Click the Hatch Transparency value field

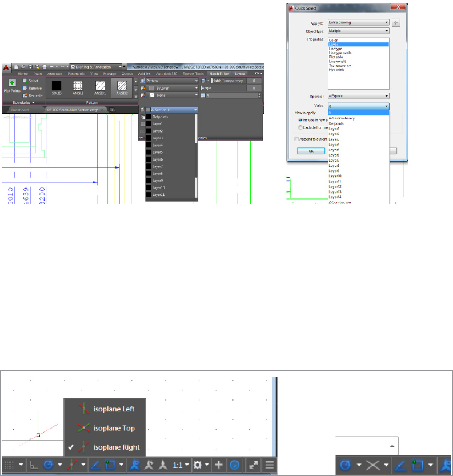pyautogui.click(x=254, y=81)
